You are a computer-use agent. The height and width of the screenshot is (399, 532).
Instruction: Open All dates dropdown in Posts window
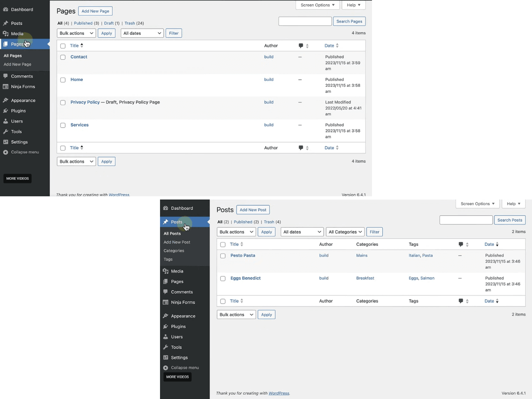click(302, 232)
